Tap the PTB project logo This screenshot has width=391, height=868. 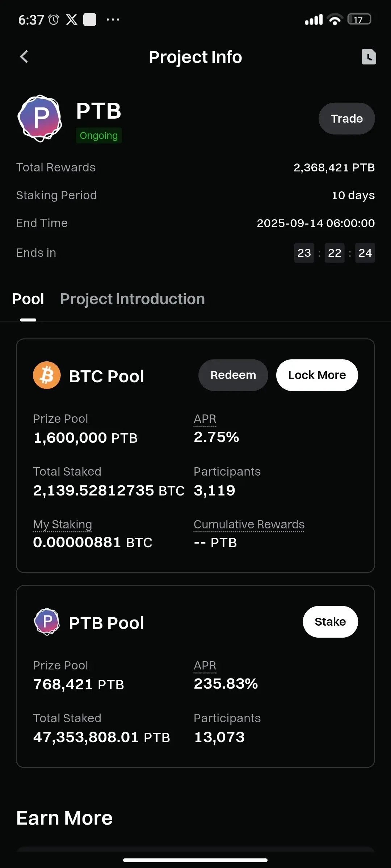(40, 118)
